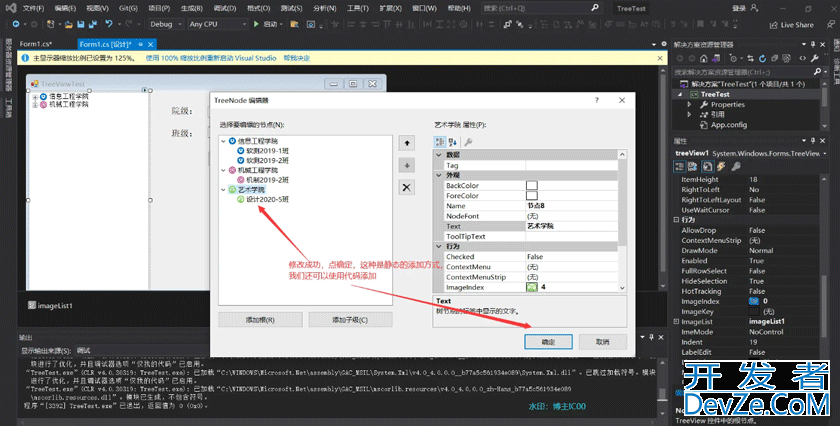Open the 工具(T) menu
Screen dimensions: 840x426
358,8
